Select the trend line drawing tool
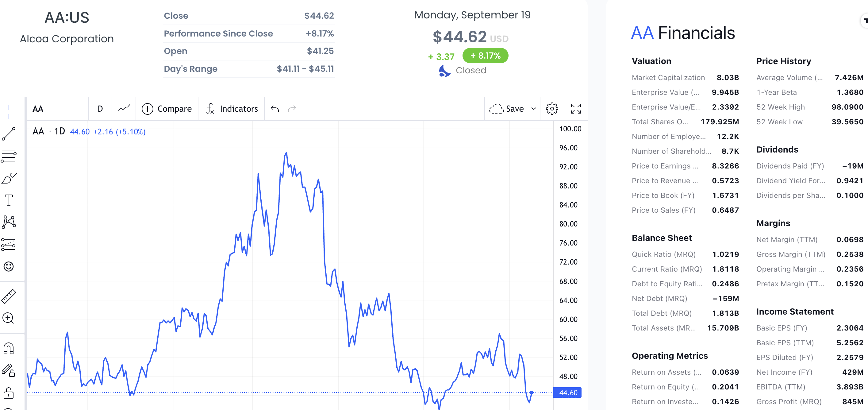The image size is (868, 410). tap(9, 134)
